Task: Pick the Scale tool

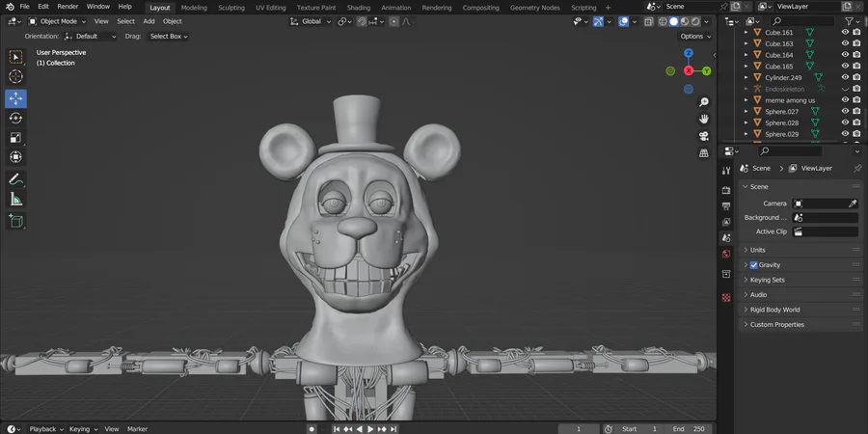Action: click(x=16, y=137)
